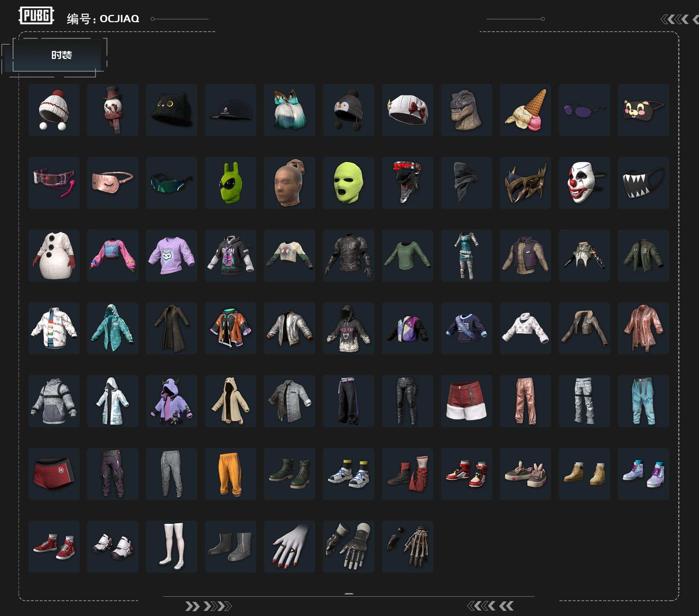Select the green alien bunny mask
The image size is (699, 616).
[x=230, y=183]
